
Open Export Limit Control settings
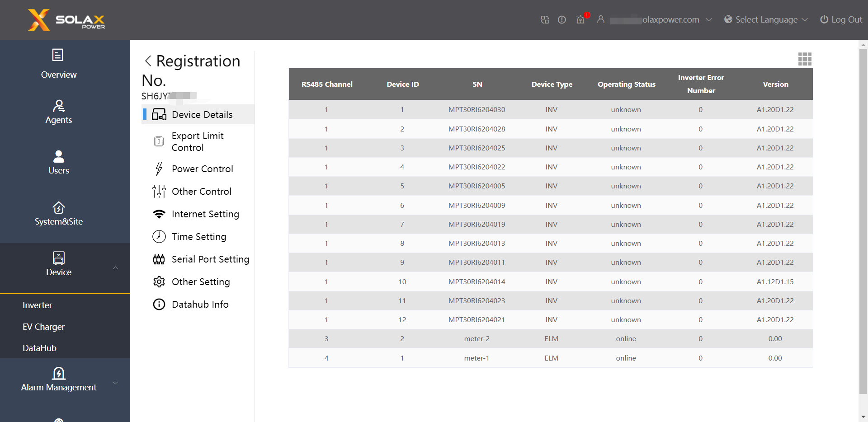click(198, 141)
